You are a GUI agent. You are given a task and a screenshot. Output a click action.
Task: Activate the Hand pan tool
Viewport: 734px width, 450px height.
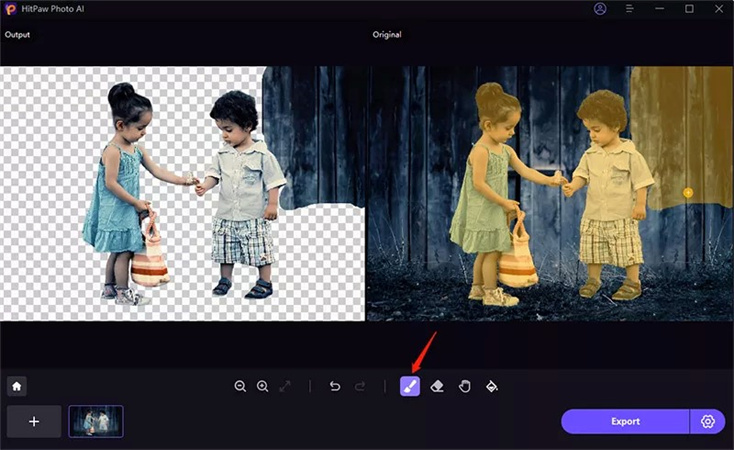pyautogui.click(x=464, y=386)
